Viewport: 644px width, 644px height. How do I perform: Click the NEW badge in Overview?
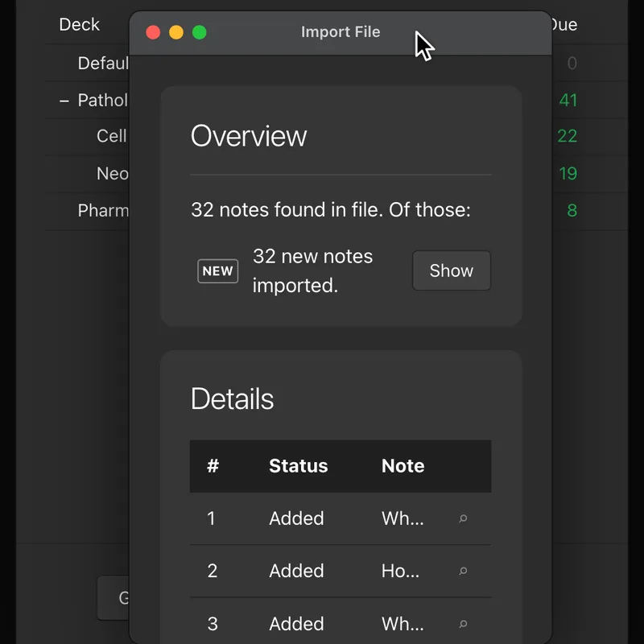tap(217, 271)
